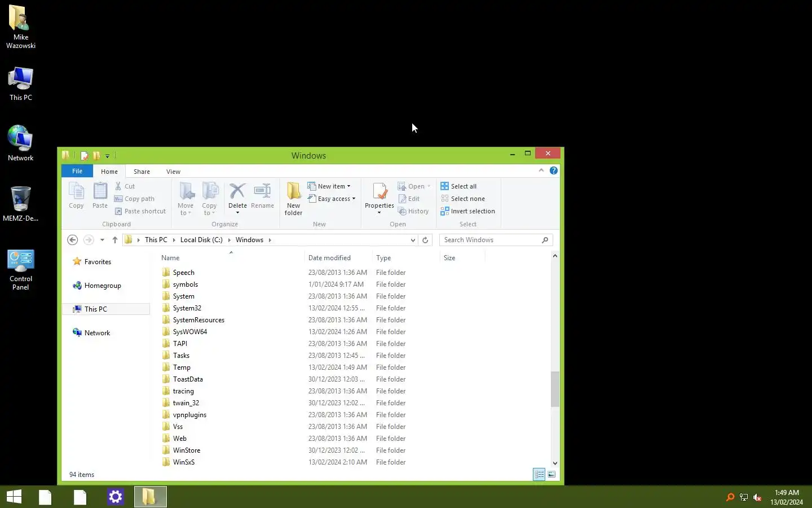The width and height of the screenshot is (812, 508).
Task: Select the Control Panel desktop icon
Action: [x=20, y=270]
